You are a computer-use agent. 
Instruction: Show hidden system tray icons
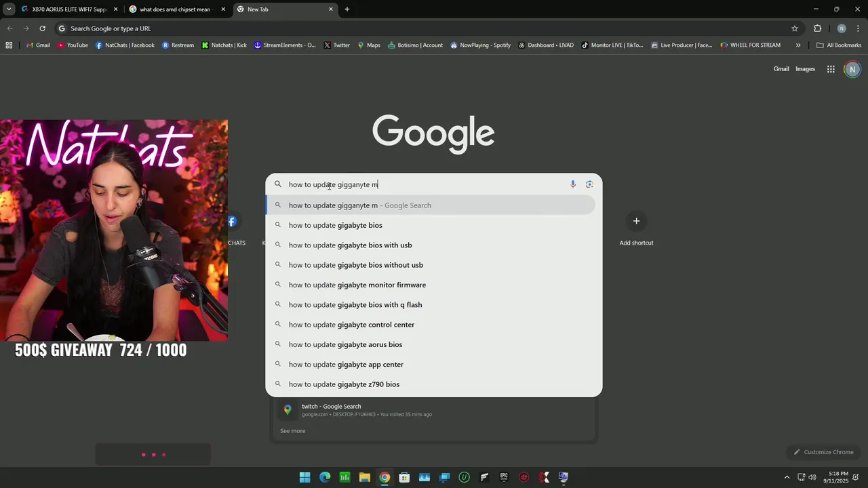click(x=787, y=477)
